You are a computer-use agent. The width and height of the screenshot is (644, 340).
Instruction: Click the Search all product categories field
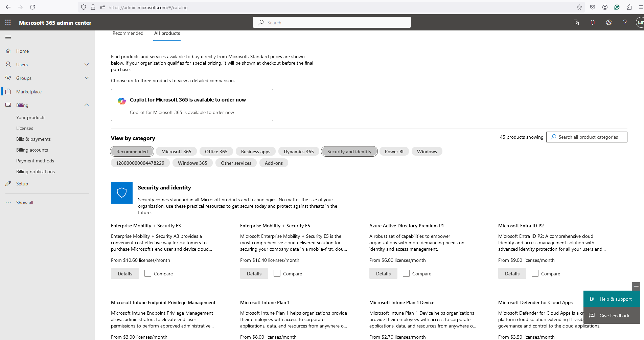[x=586, y=137]
